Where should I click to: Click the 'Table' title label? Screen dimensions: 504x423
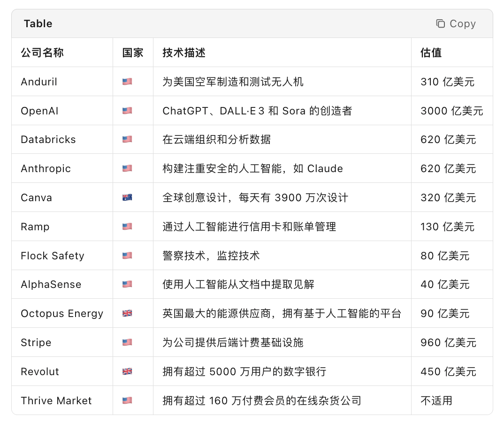point(38,23)
